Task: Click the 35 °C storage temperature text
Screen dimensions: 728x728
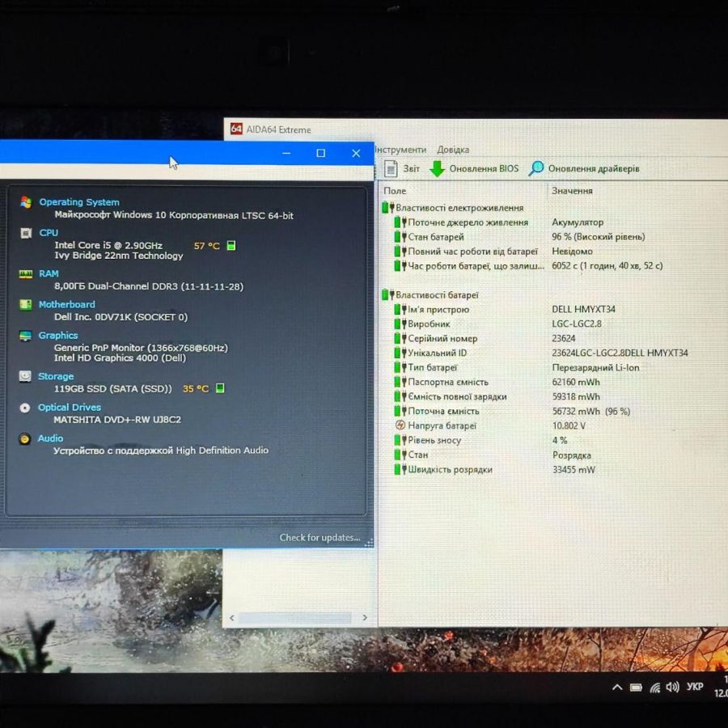Action: pyautogui.click(x=196, y=388)
